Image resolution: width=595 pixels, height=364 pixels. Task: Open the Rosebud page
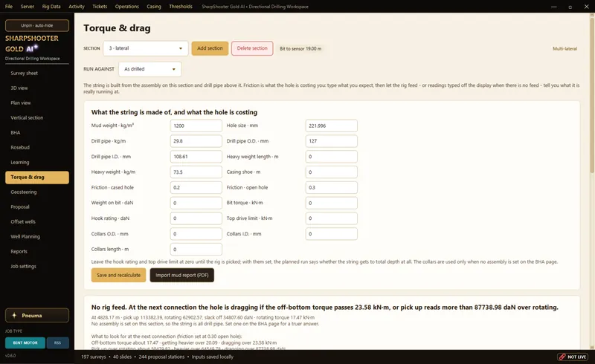coord(37,148)
